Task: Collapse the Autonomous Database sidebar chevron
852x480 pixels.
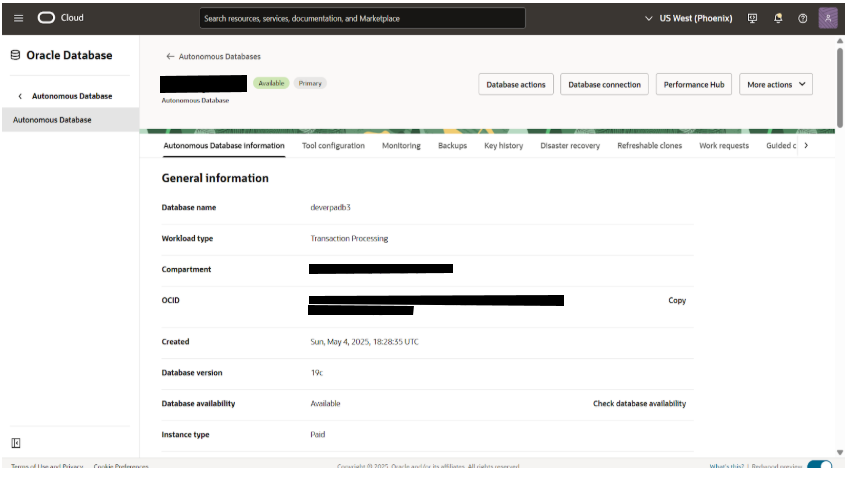Action: (x=20, y=96)
